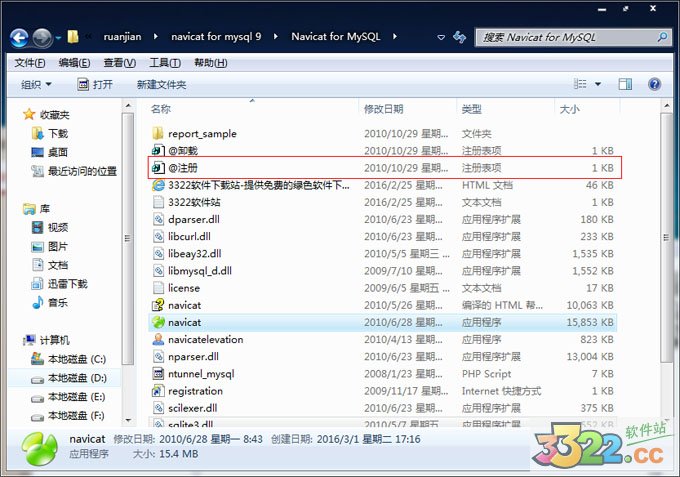Select the libeay32.dll file icon

click(158, 253)
